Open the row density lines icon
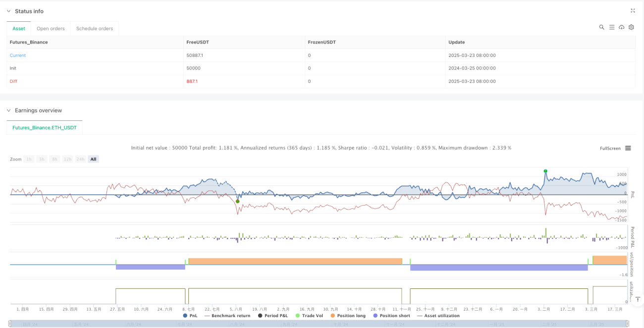Screen dimensions: 644x328 coord(612,27)
